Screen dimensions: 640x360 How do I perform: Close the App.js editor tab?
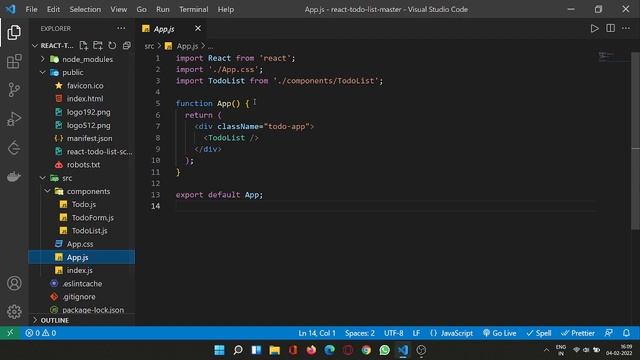click(x=198, y=28)
